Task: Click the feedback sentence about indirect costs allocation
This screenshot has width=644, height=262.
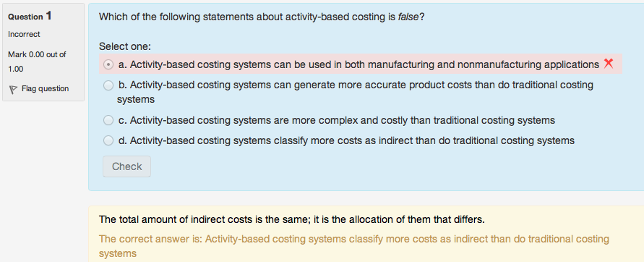Action: tap(292, 219)
